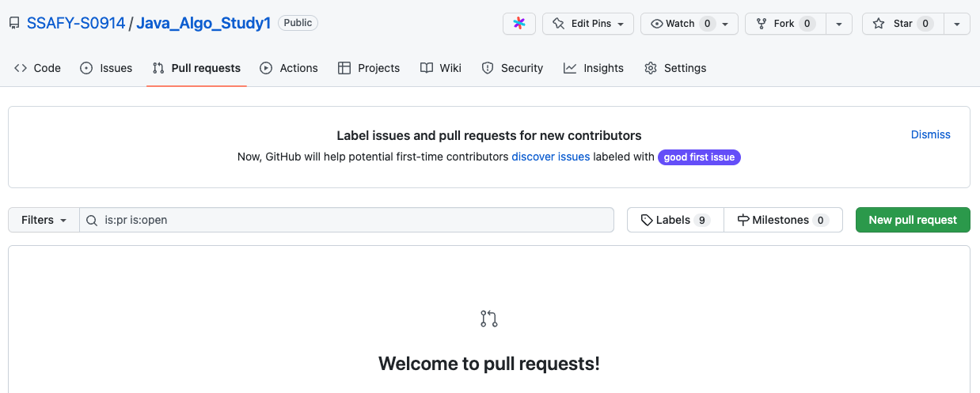
Task: Open the Edit Pins dropdown
Action: [x=588, y=24]
